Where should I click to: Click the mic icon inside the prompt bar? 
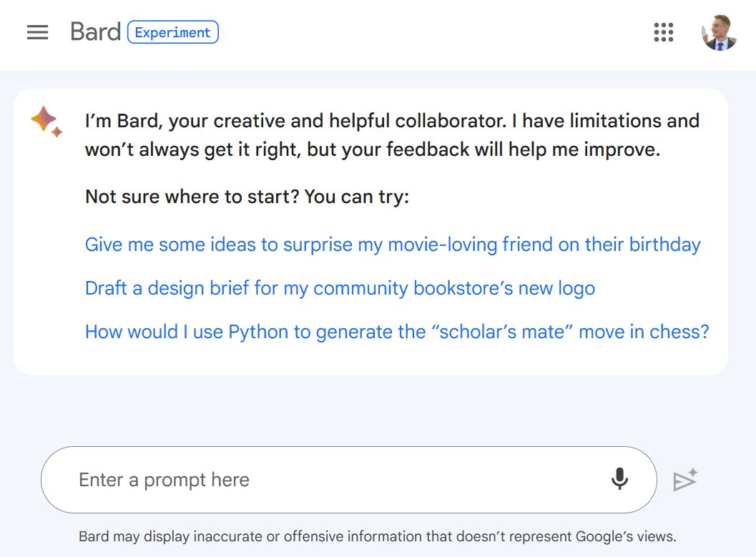pyautogui.click(x=619, y=479)
